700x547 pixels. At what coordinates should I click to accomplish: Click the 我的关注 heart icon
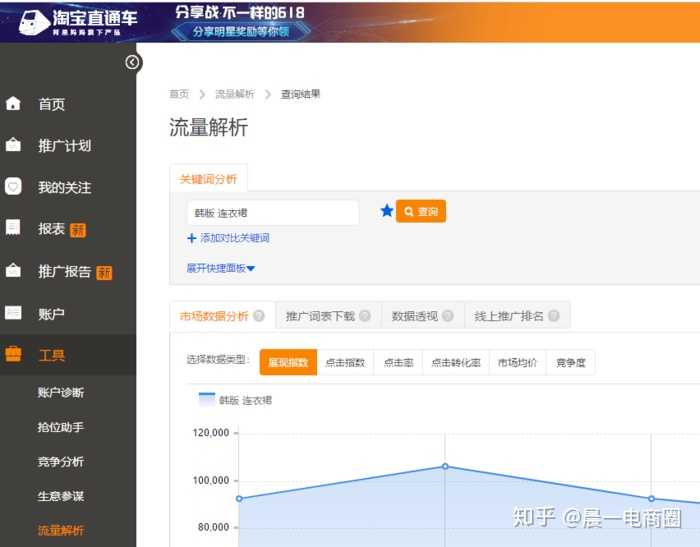(13, 187)
